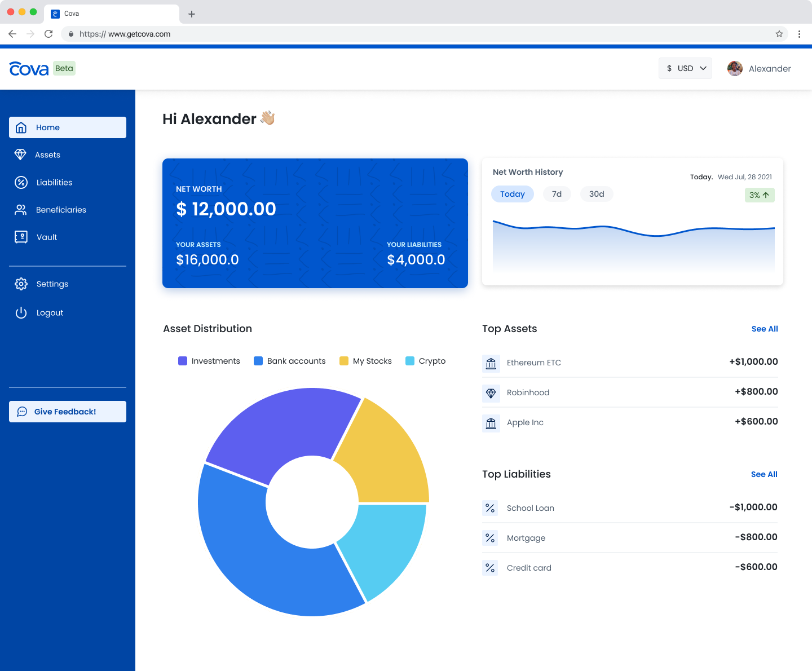Click the My Stocks legend swatch
Screen dimensions: 812x671
pyautogui.click(x=344, y=361)
